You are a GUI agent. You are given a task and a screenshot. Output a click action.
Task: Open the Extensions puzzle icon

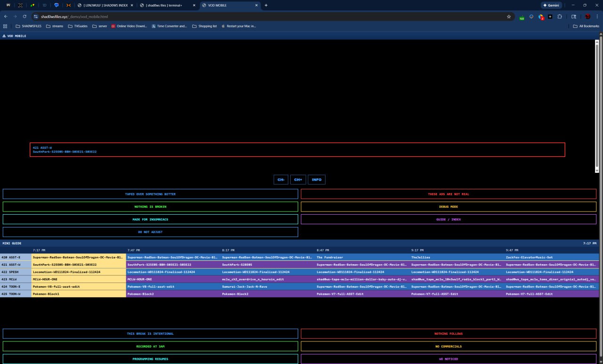[560, 16]
